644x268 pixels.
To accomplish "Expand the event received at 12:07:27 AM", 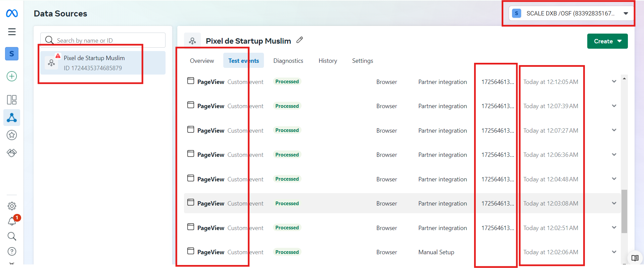I will tap(614, 130).
